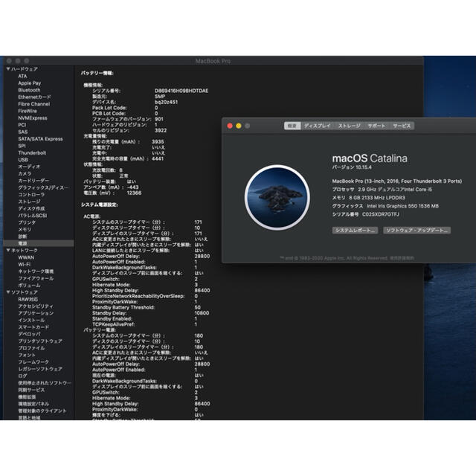Collapse the ソフトウェア section triangle
Viewport: 476px width, 476px height.
8,292
